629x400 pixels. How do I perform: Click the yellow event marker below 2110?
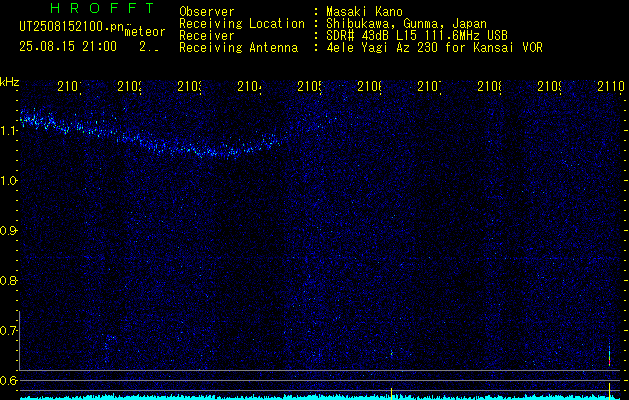pos(609,390)
